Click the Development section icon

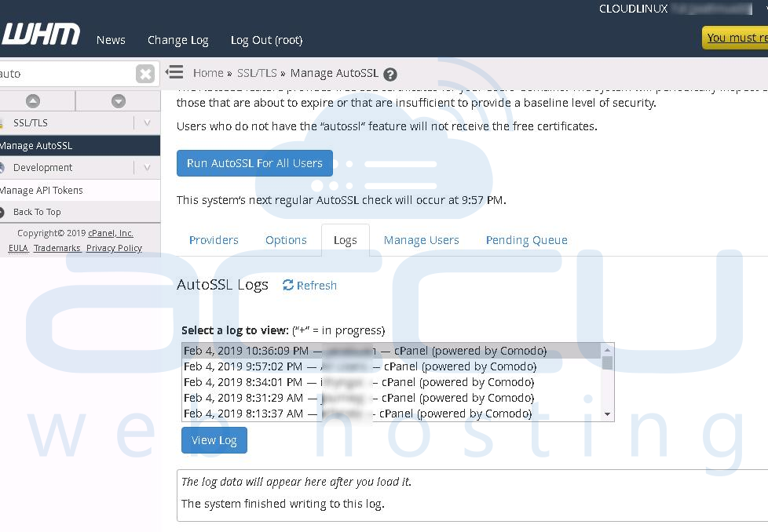click(x=2, y=168)
